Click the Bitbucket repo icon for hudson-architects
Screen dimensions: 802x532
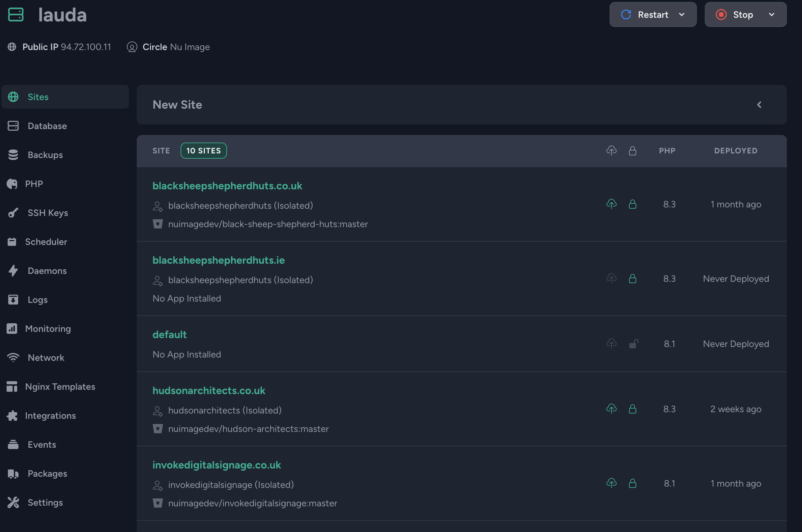158,429
